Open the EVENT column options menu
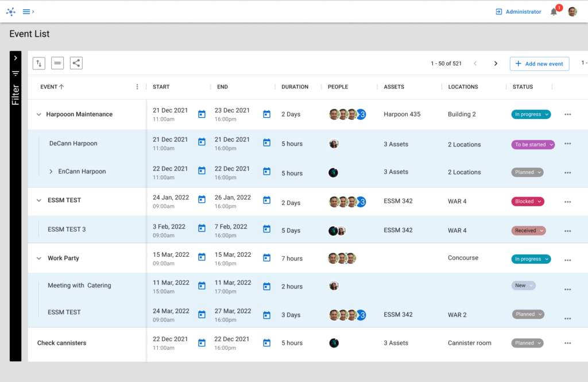The height and width of the screenshot is (382, 588). pos(137,87)
